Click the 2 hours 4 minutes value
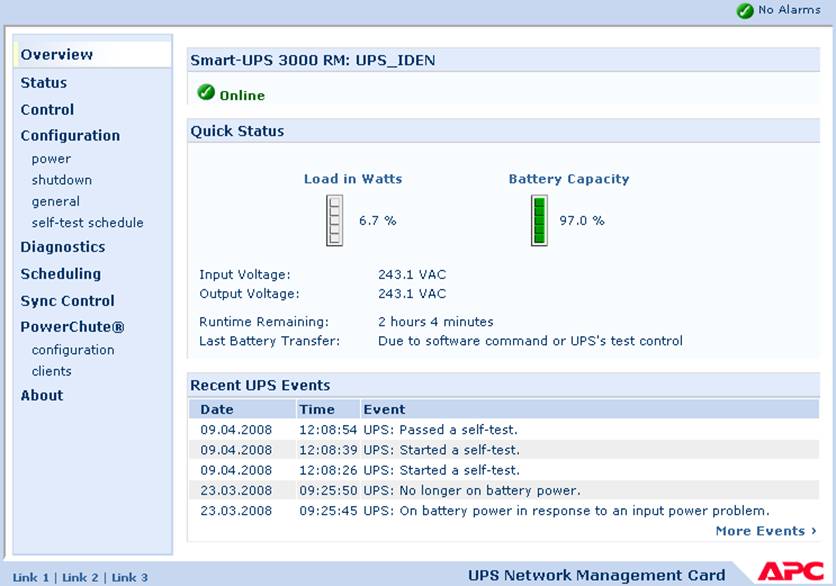836x586 pixels. click(x=436, y=322)
